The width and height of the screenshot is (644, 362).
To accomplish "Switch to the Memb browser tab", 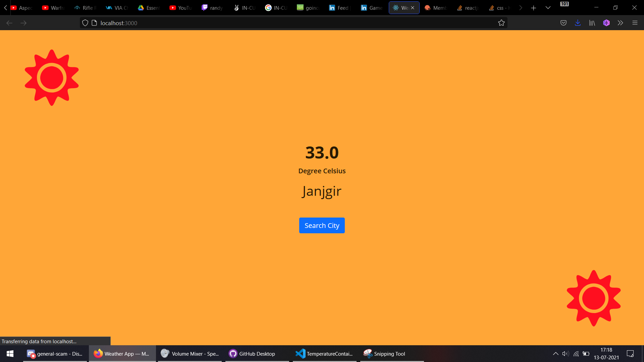I will 435,8.
